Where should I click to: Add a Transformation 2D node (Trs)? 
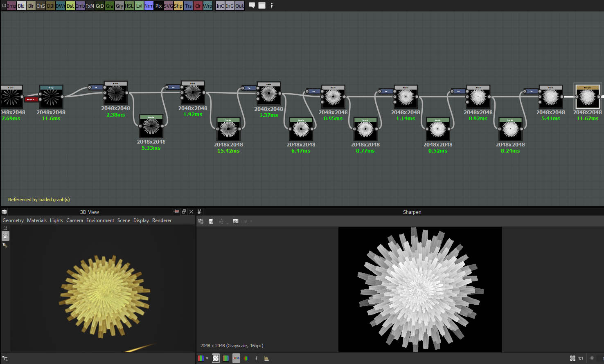pyautogui.click(x=188, y=6)
